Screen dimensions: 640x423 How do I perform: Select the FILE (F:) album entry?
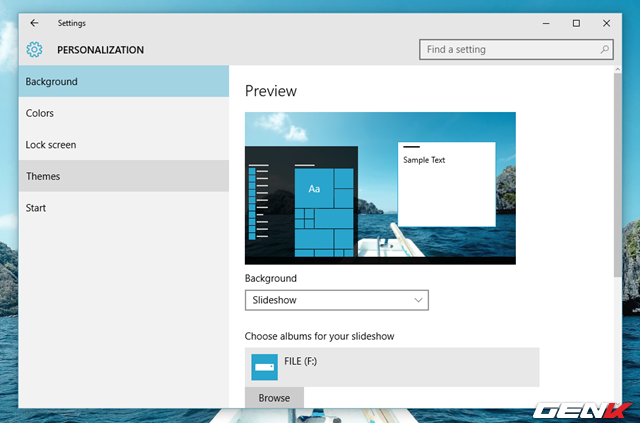tap(392, 367)
